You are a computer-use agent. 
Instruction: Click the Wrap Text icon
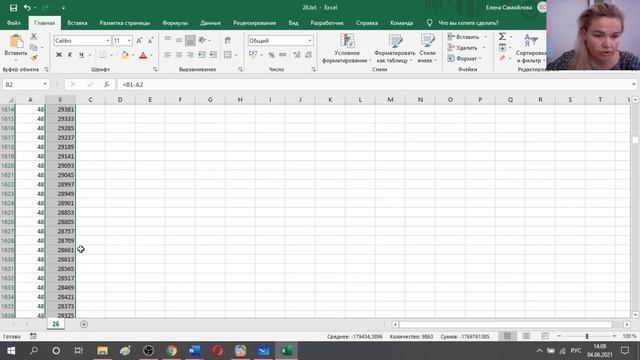(228, 40)
